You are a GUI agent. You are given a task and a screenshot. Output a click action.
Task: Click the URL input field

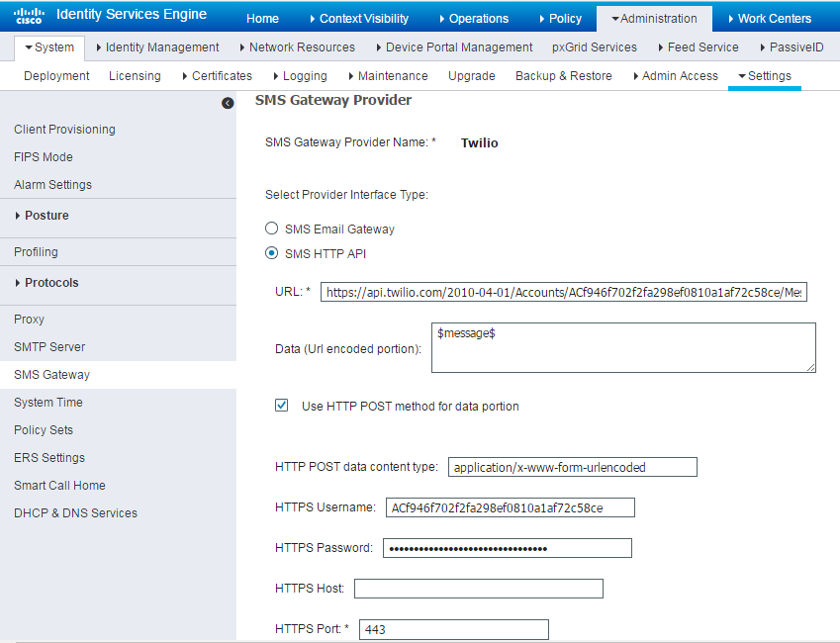[x=564, y=292]
